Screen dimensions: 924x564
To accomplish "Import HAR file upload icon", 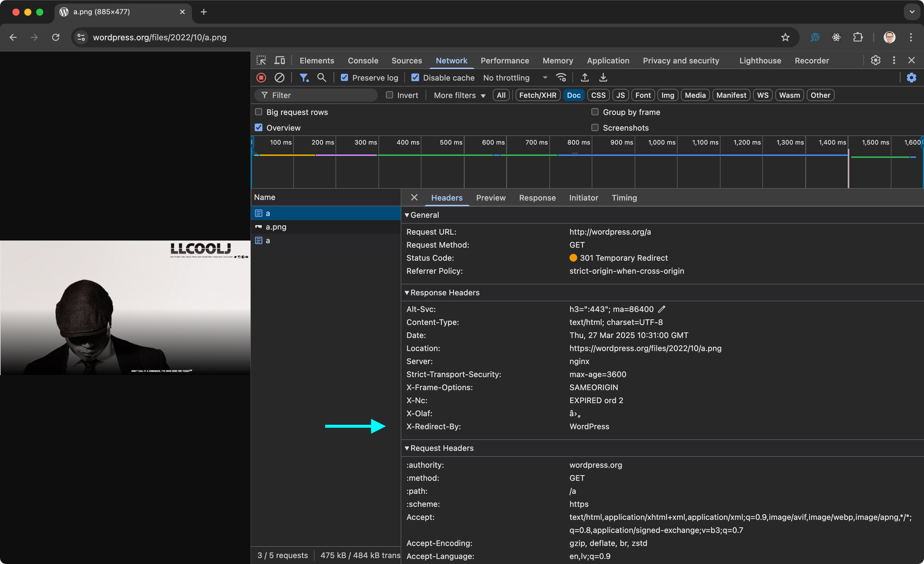I will [x=585, y=78].
